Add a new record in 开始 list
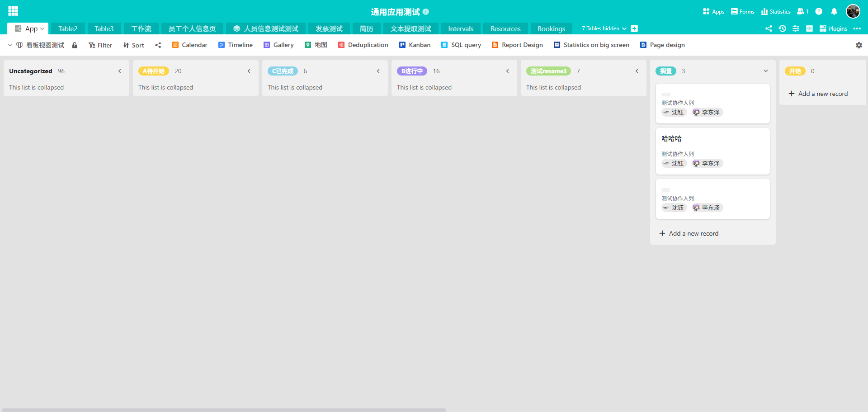This screenshot has width=868, height=412. point(818,94)
